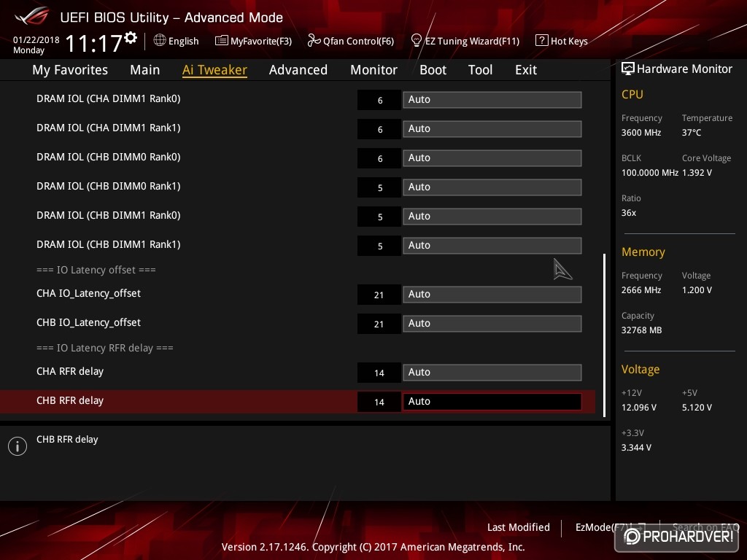
Task: Start EZ Tuning Wizard(F11)
Action: click(472, 41)
